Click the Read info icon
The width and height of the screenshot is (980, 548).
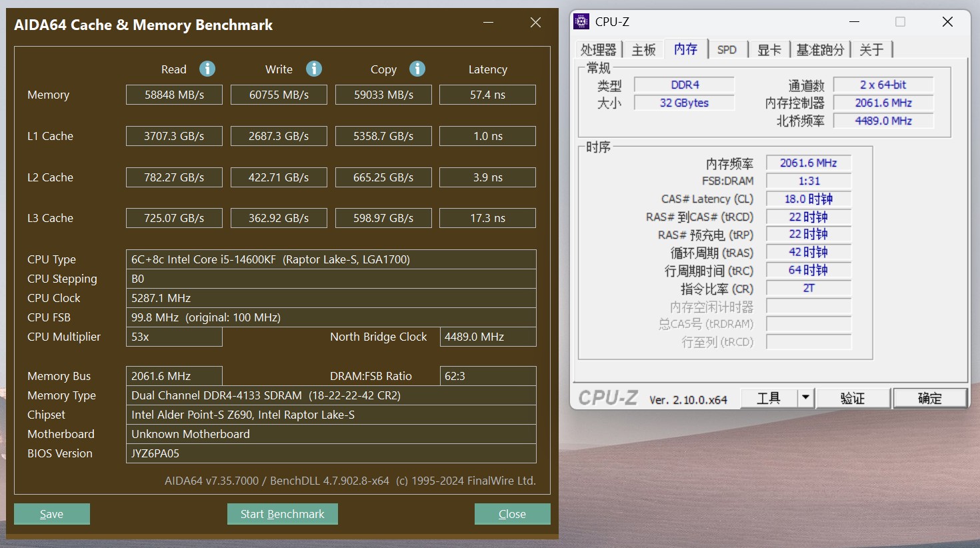[207, 69]
